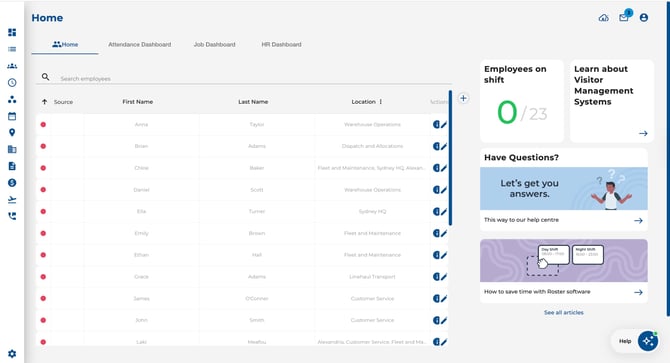Edit James O'Conner with pencil icon

click(x=444, y=299)
